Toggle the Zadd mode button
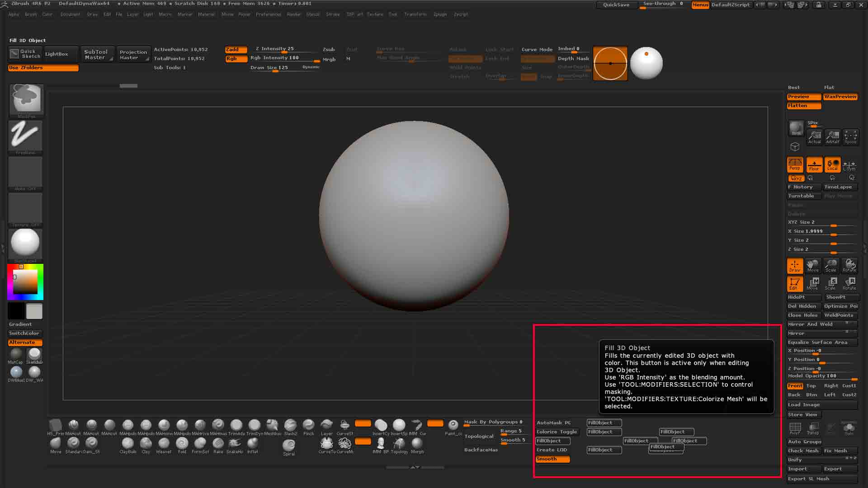Screen dimensions: 868x488 click(236, 49)
